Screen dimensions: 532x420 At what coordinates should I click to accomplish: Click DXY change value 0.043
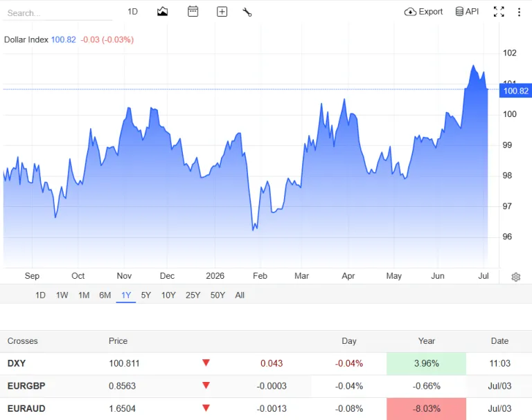pyautogui.click(x=272, y=363)
